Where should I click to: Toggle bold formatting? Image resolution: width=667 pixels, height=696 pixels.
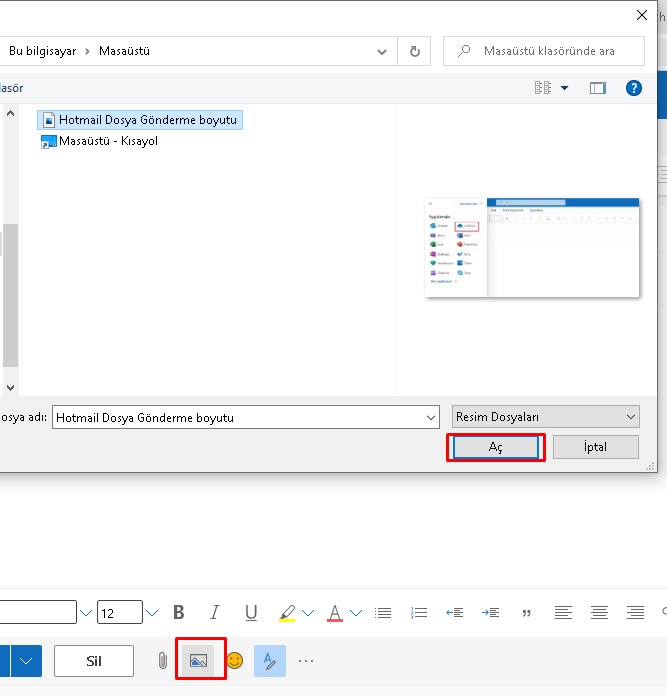point(179,612)
